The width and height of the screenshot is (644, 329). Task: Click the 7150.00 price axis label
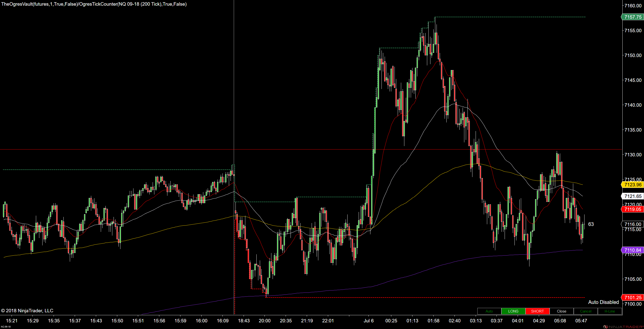pos(633,55)
